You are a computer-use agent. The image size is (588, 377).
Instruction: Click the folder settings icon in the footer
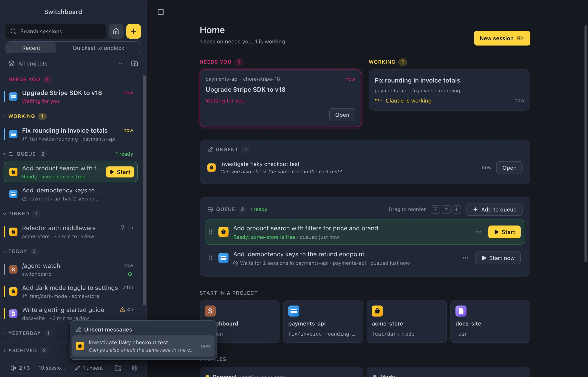(118, 368)
